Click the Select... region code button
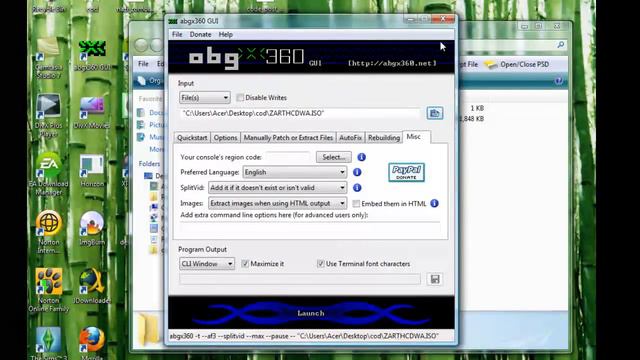 334,157
